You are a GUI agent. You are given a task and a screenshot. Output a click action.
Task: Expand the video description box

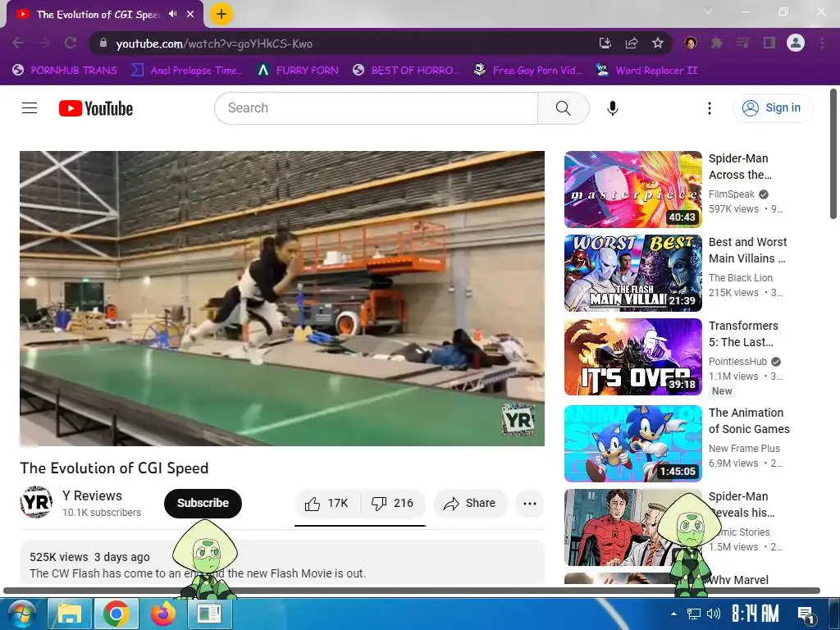coord(282,562)
